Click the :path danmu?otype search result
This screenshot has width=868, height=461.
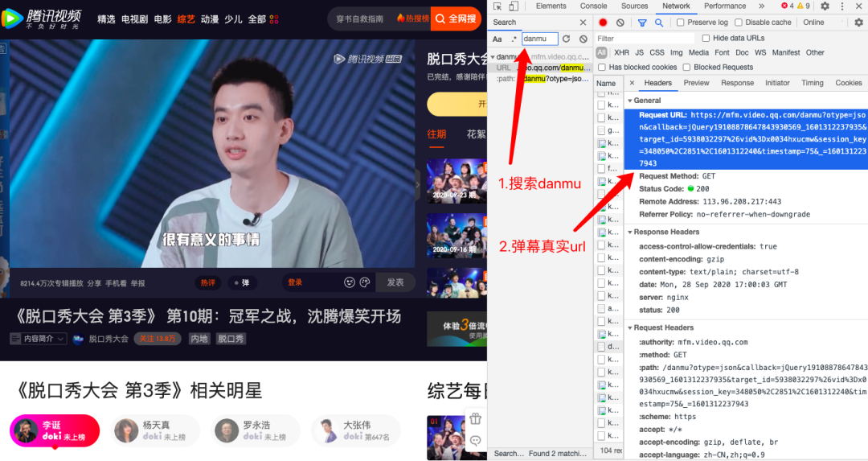tap(542, 79)
